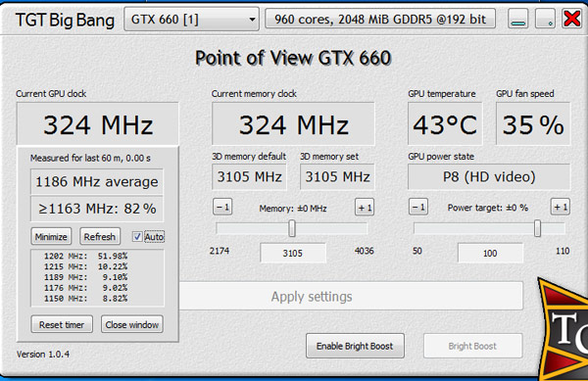Decrease memory clock with −1 button
This screenshot has height=381, width=588.
tap(222, 207)
